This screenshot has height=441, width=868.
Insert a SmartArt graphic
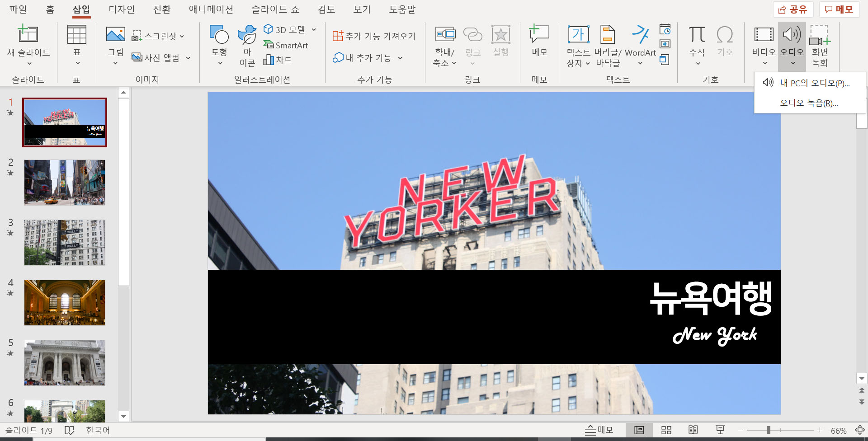coord(286,45)
